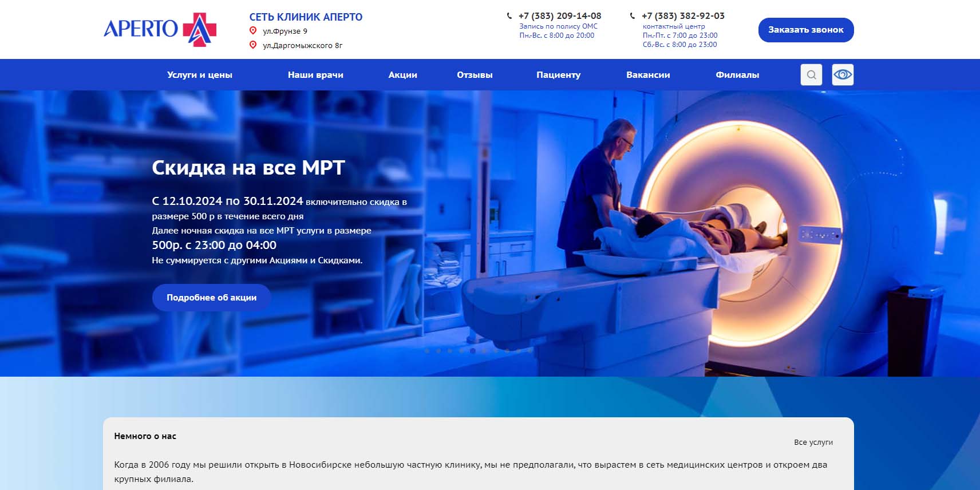
Task: Click the Сеть клиник Аперто heading
Action: 306,17
